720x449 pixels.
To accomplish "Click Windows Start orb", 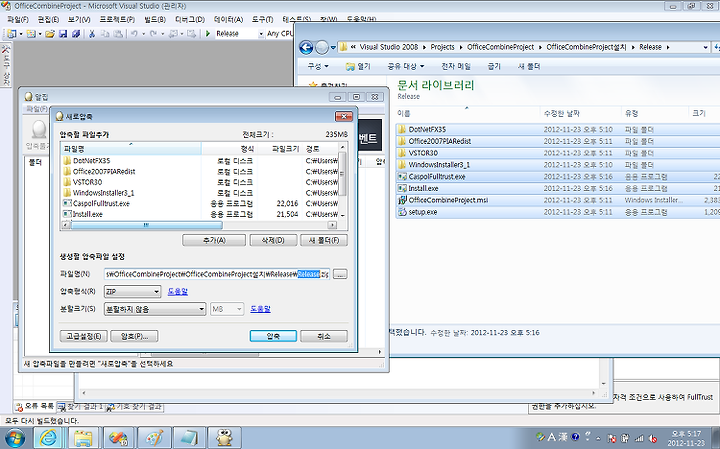I will 14,438.
